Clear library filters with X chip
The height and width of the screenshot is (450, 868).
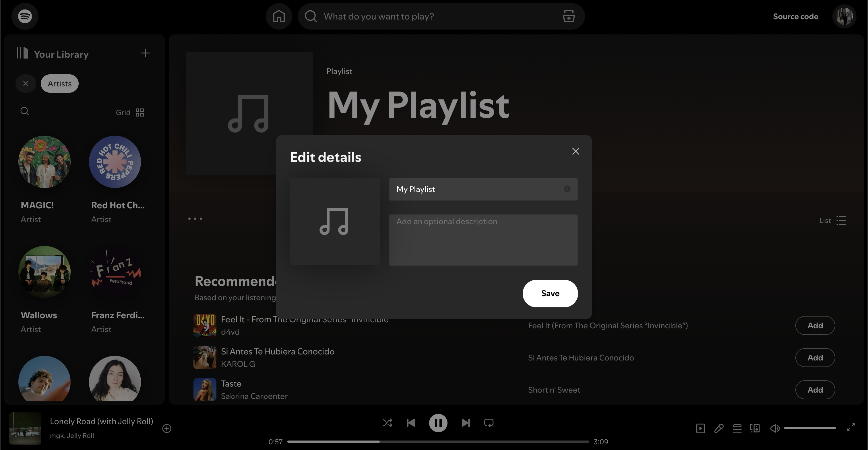coord(26,84)
